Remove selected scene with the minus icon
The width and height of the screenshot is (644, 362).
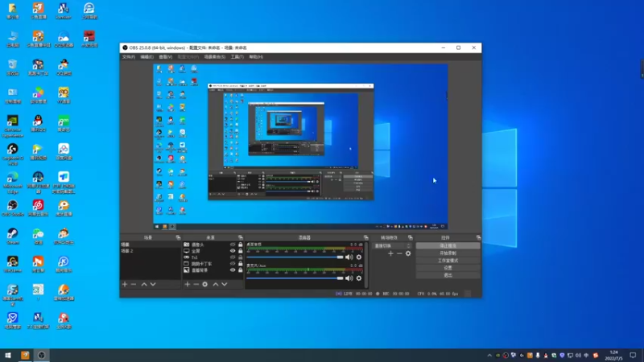pyautogui.click(x=134, y=284)
